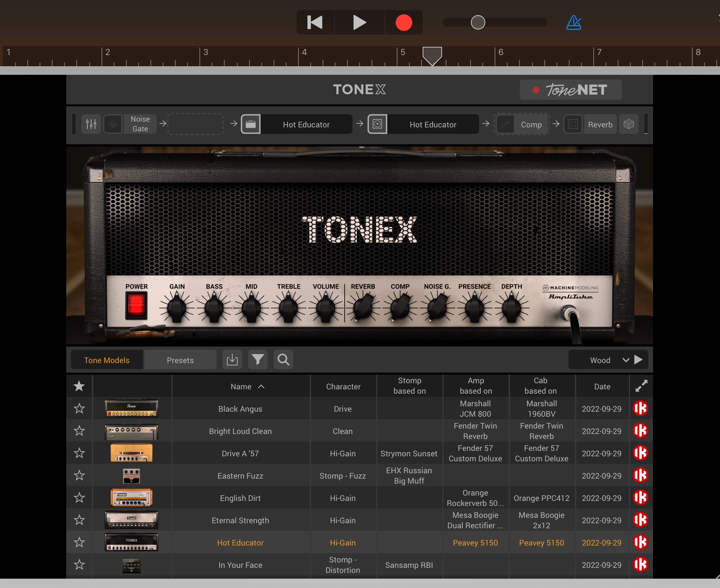Select the Black Angus amp thumbnail

131,408
